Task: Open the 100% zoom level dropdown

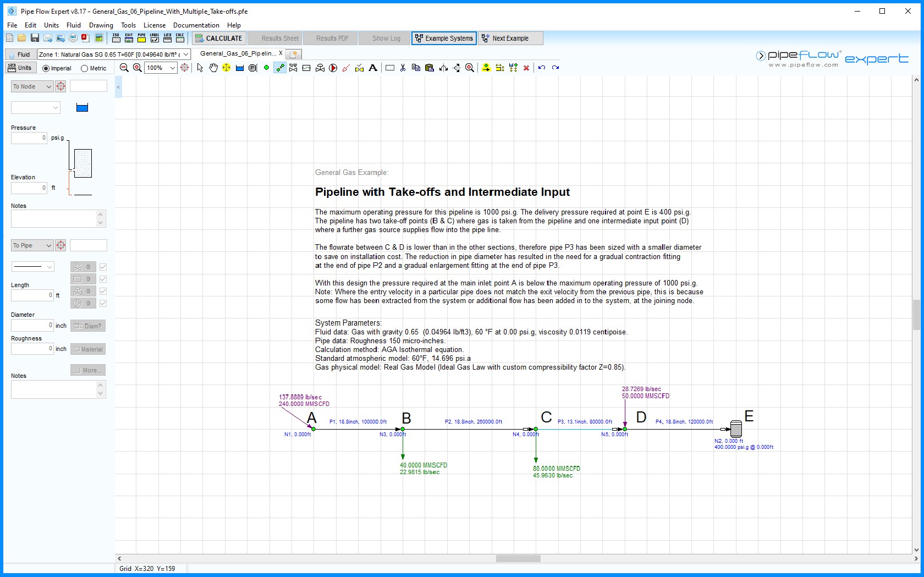Action: [x=173, y=68]
